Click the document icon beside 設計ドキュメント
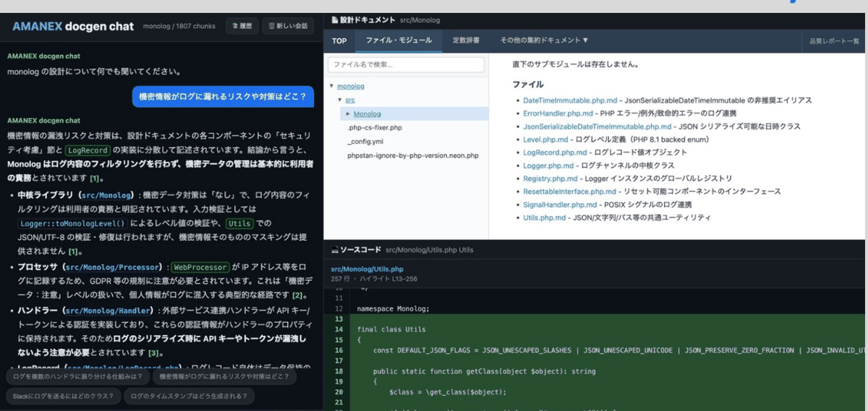The width and height of the screenshot is (868, 411). [x=334, y=20]
